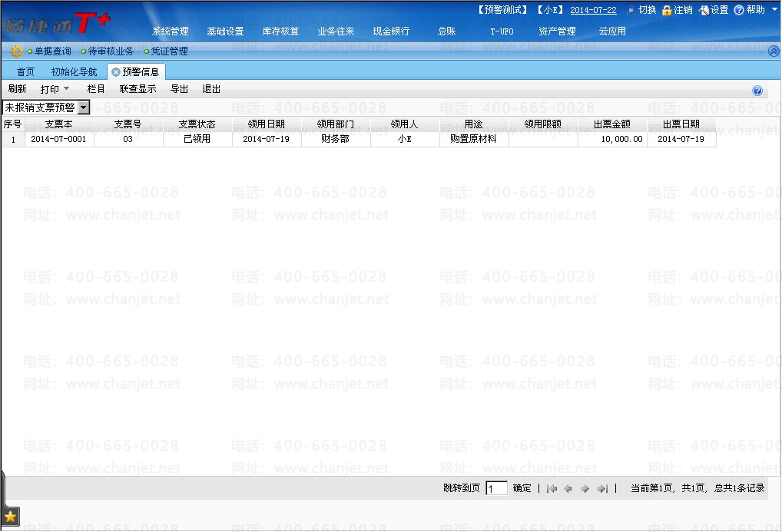The width and height of the screenshot is (782, 532).
Task: Open the 未报销支票预警 dropdown arrow
Action: pos(84,107)
